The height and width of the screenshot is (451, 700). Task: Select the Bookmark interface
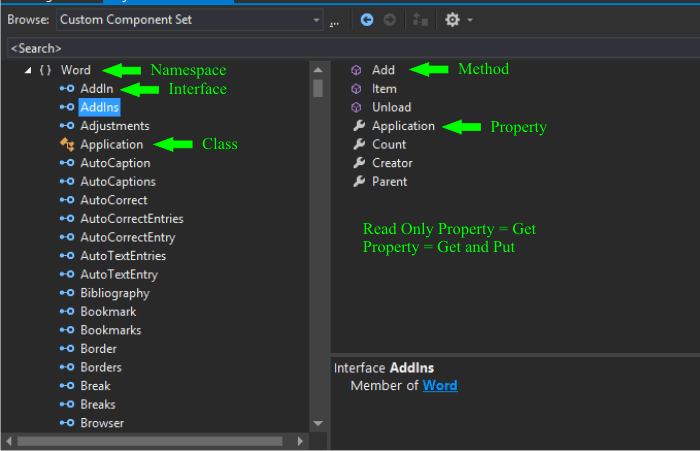(108, 312)
